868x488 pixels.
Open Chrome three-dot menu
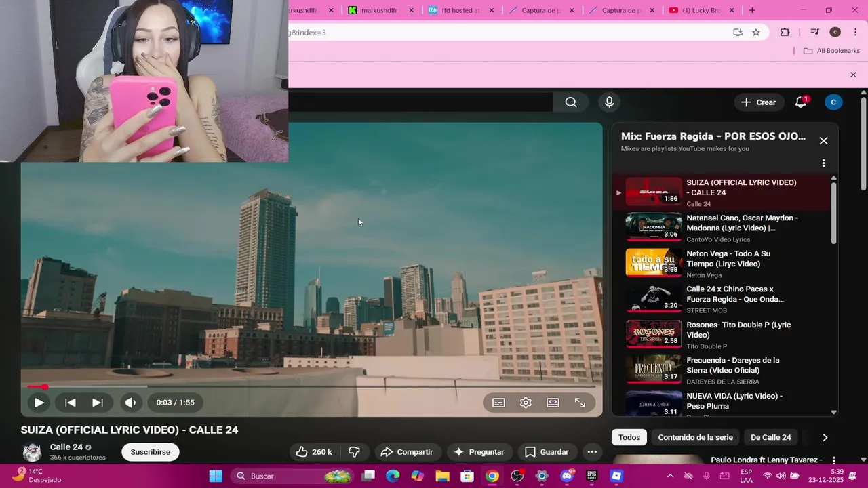855,33
